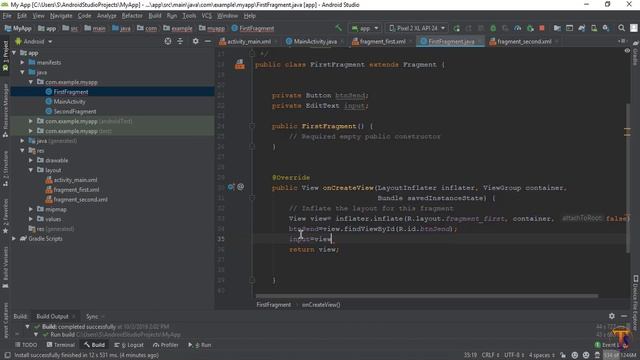Open the SDK Manager icon
The height and width of the screenshot is (360, 640).
tap(606, 28)
